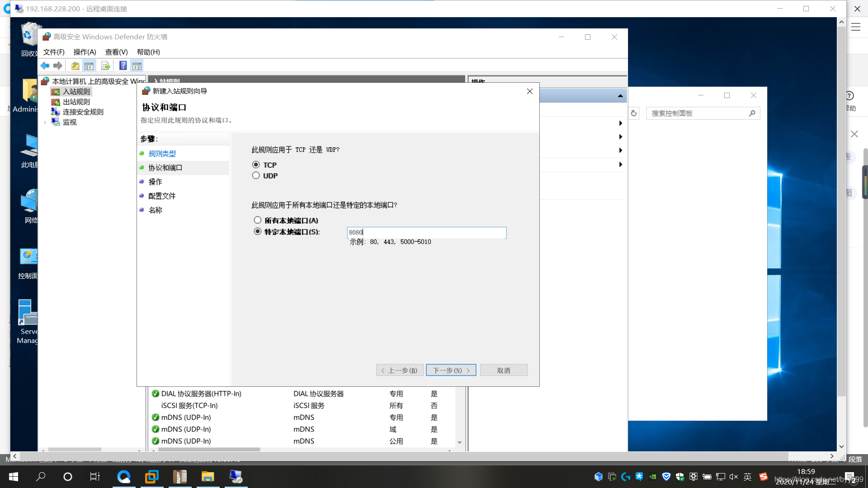This screenshot has width=868, height=488.
Task: Open File Explorer from taskbar
Action: click(x=208, y=477)
